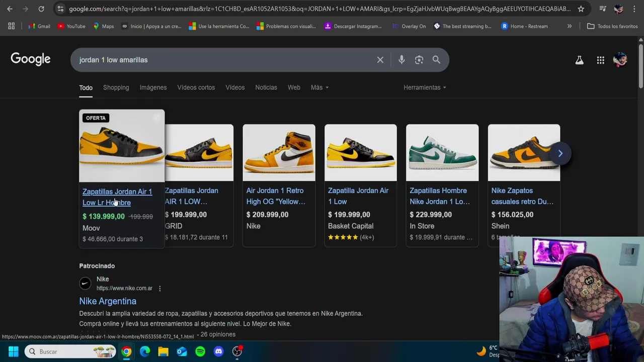
Task: Open the Nike Argentina sponsored result
Action: coord(108,301)
